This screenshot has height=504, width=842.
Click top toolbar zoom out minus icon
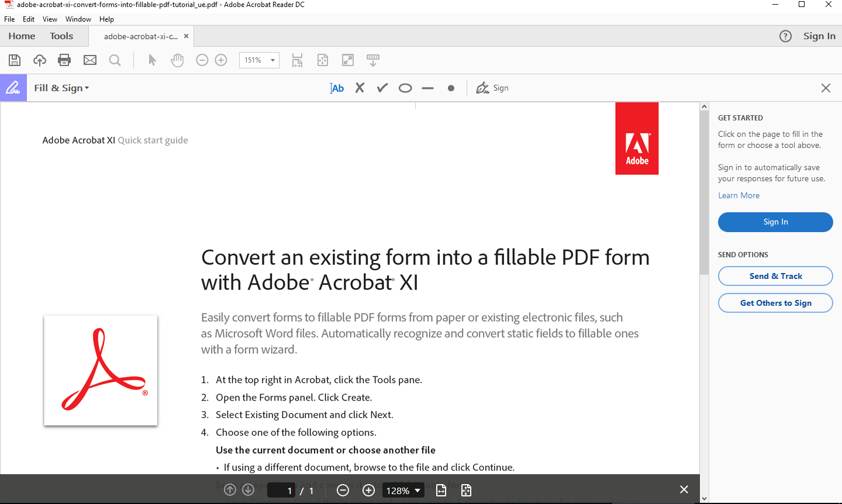202,60
